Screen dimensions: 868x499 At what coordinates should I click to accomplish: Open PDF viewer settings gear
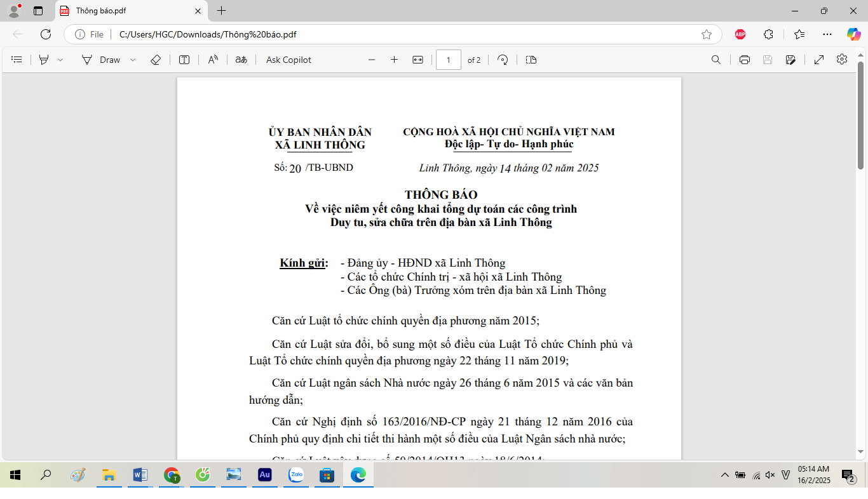click(842, 59)
